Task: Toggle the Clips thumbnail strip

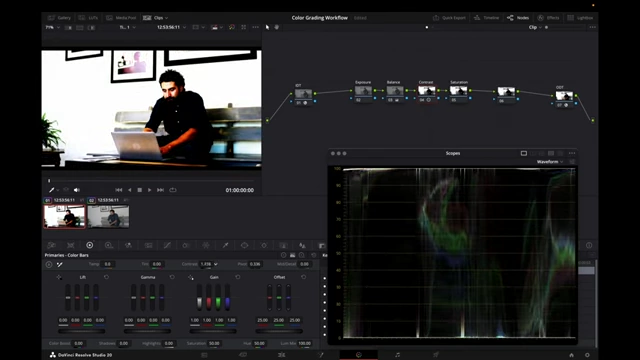Action: (154, 18)
